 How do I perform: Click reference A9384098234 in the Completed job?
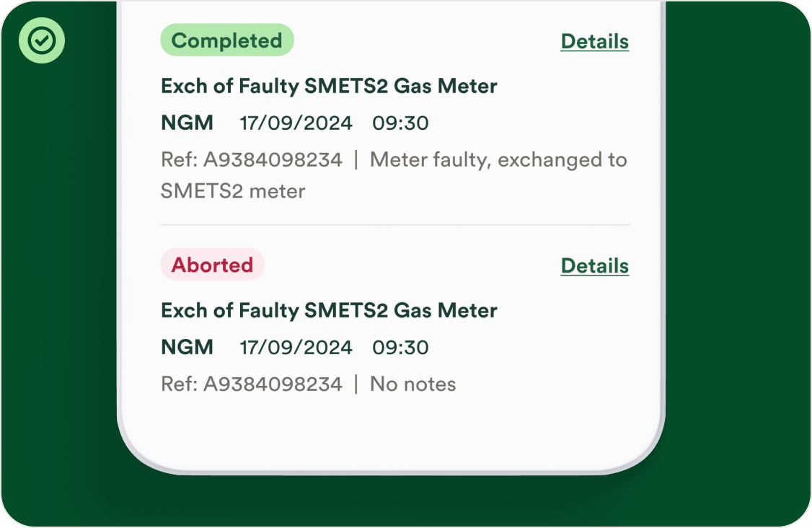pos(273,160)
